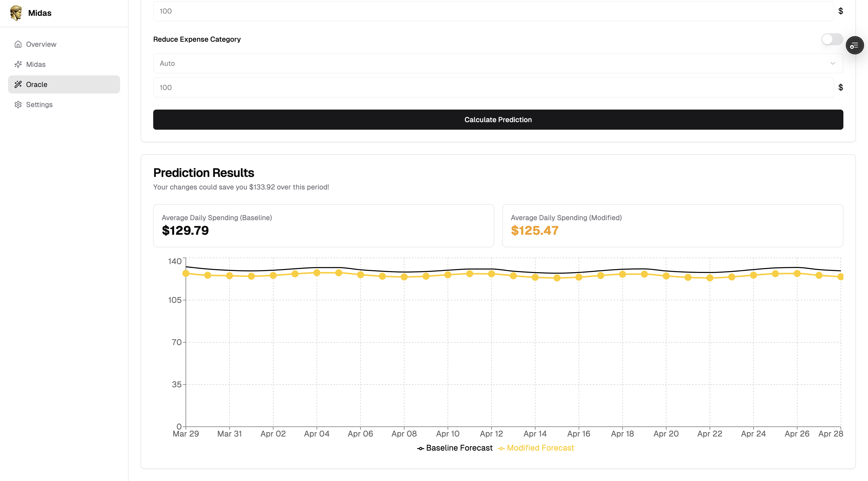
Task: Open the Settings menu item
Action: click(x=39, y=105)
